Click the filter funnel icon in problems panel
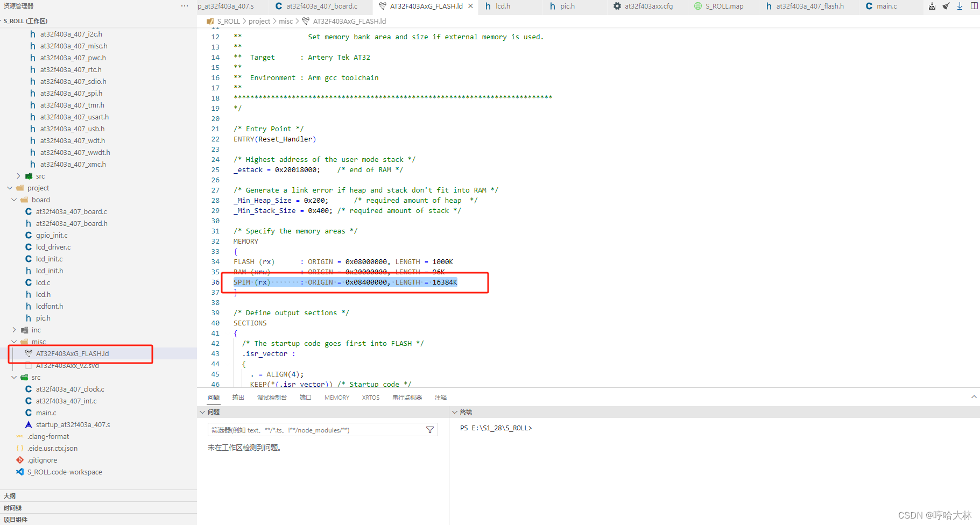 [x=430, y=430]
